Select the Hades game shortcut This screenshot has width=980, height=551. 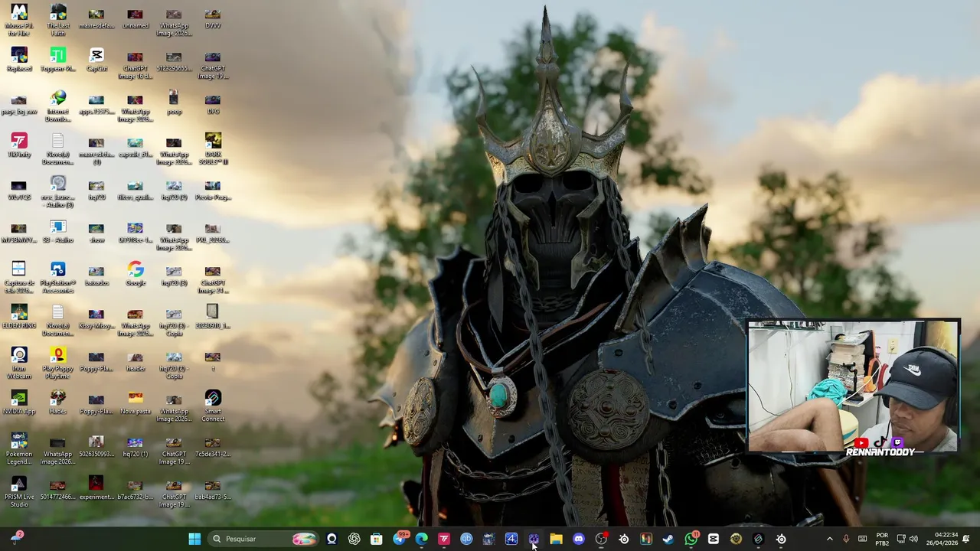(x=58, y=403)
